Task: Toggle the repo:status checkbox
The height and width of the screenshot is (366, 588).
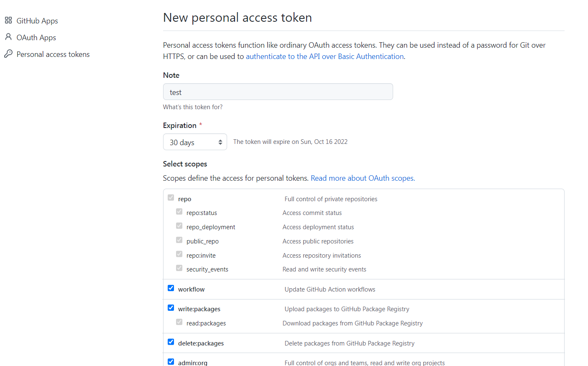Action: pyautogui.click(x=179, y=212)
